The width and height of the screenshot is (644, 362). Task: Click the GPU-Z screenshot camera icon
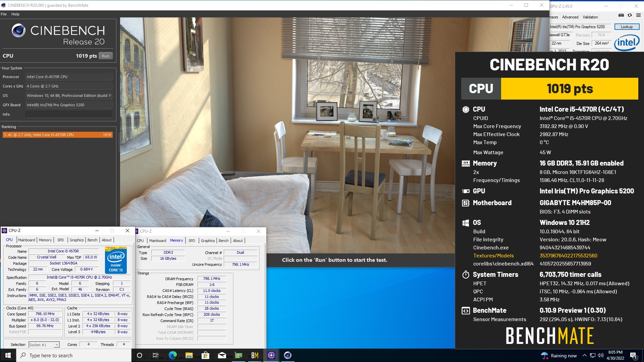point(621,15)
